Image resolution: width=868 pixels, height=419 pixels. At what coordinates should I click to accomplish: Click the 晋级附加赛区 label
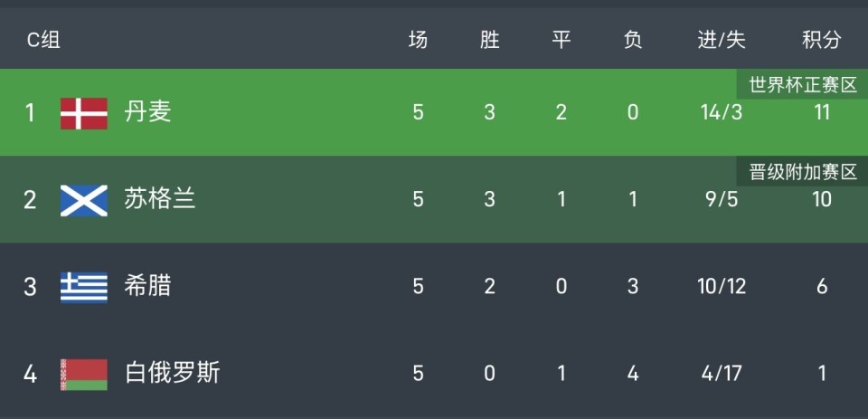point(803,172)
